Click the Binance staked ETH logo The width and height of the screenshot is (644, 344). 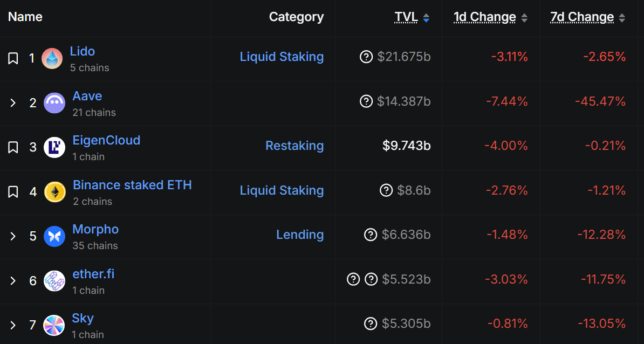point(54,192)
